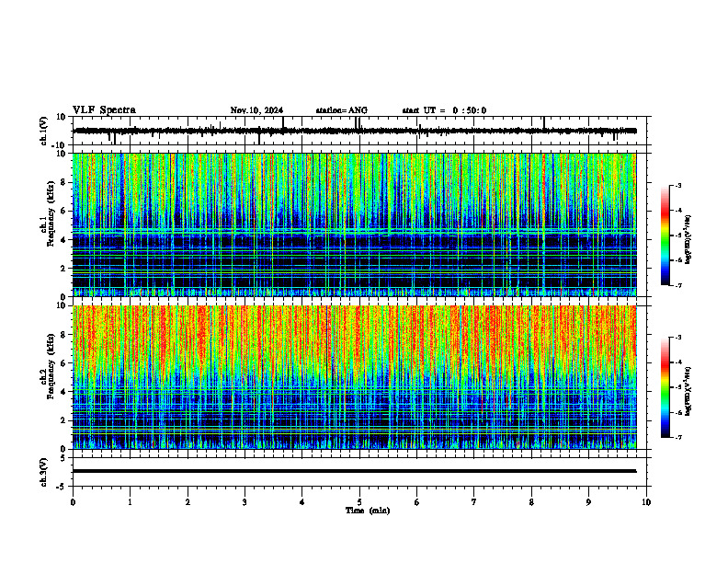Click the ch.1 PSD color scale bar
This screenshot has height=563, width=728.
[665, 236]
